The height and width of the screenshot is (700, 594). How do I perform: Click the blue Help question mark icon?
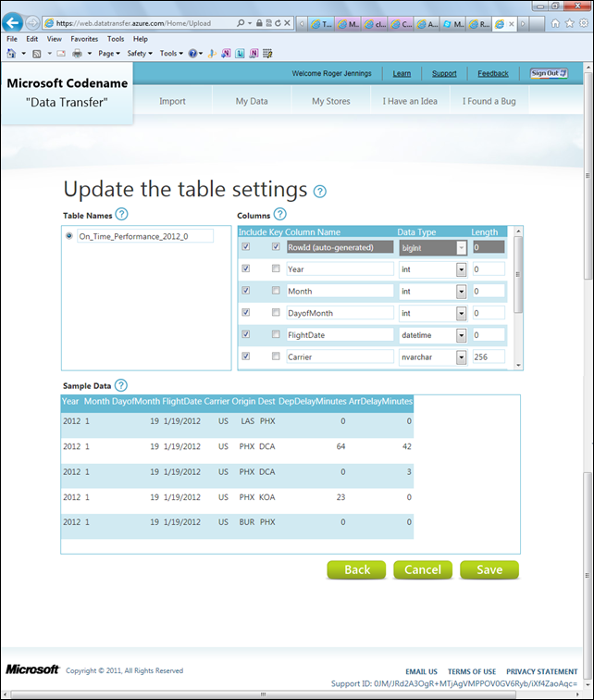[192, 54]
